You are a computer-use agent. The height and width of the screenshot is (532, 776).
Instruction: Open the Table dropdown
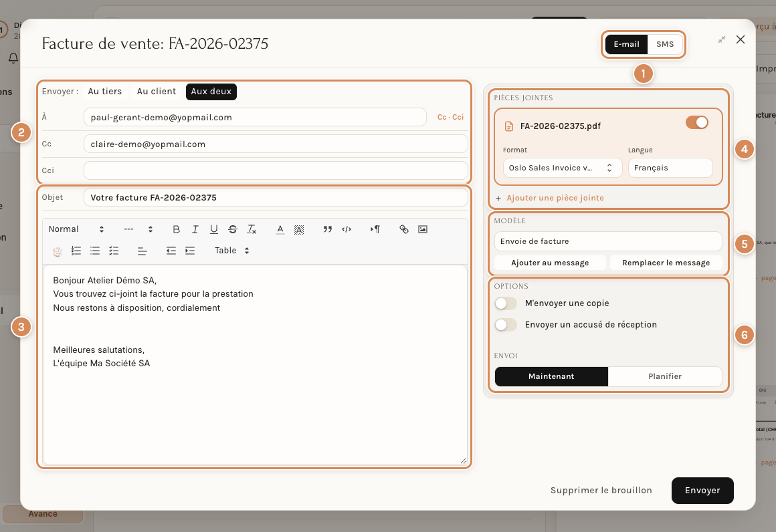(231, 251)
